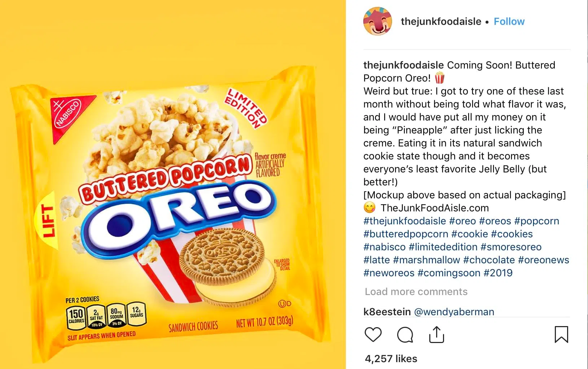The image size is (588, 369).
Task: Open the #smoresoreo hashtag
Action: 511,247
